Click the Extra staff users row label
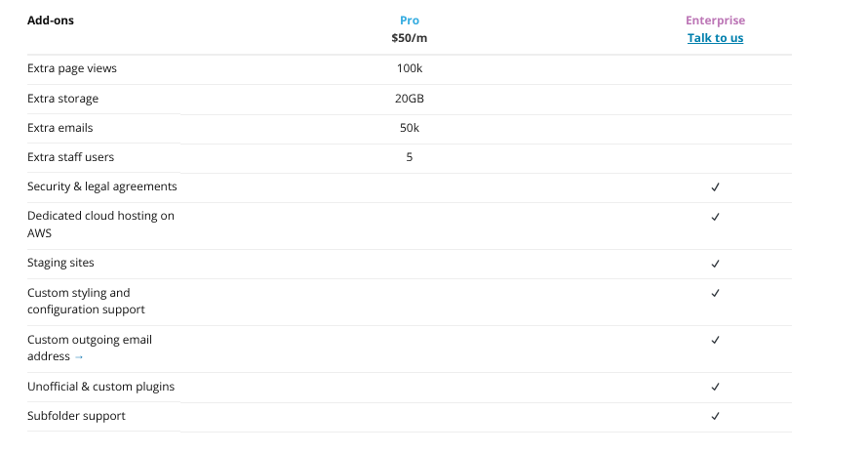 coord(70,157)
